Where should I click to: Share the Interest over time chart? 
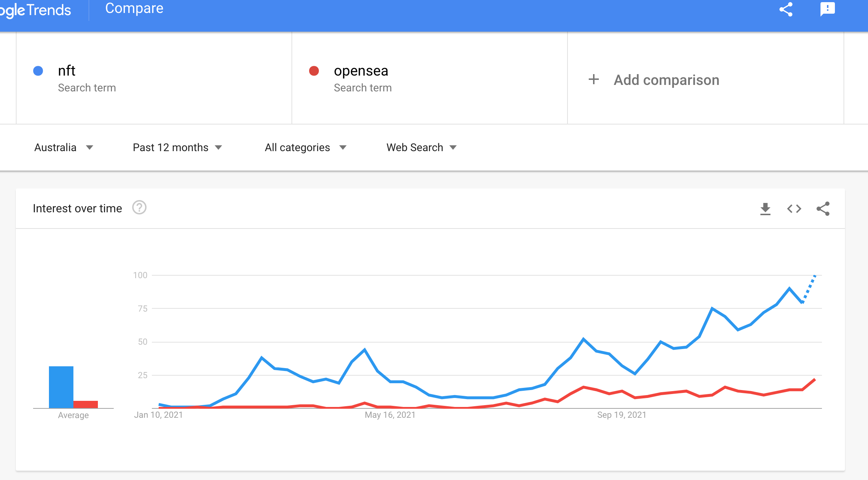click(823, 209)
